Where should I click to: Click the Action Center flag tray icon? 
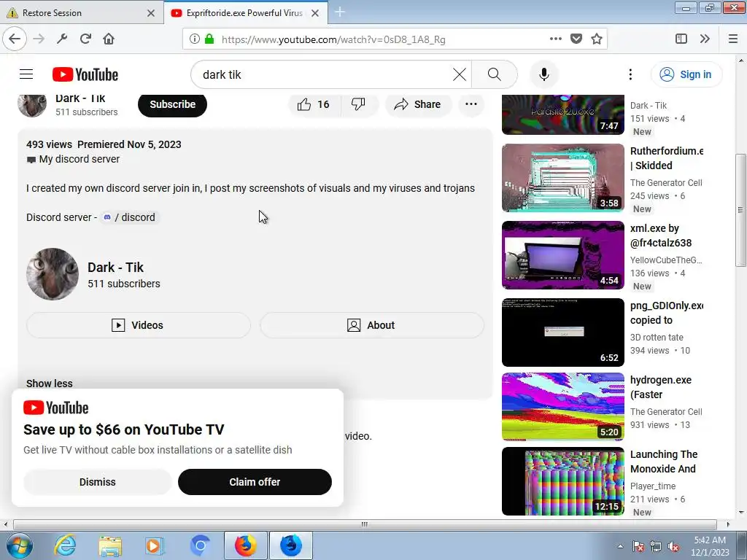(x=638, y=547)
